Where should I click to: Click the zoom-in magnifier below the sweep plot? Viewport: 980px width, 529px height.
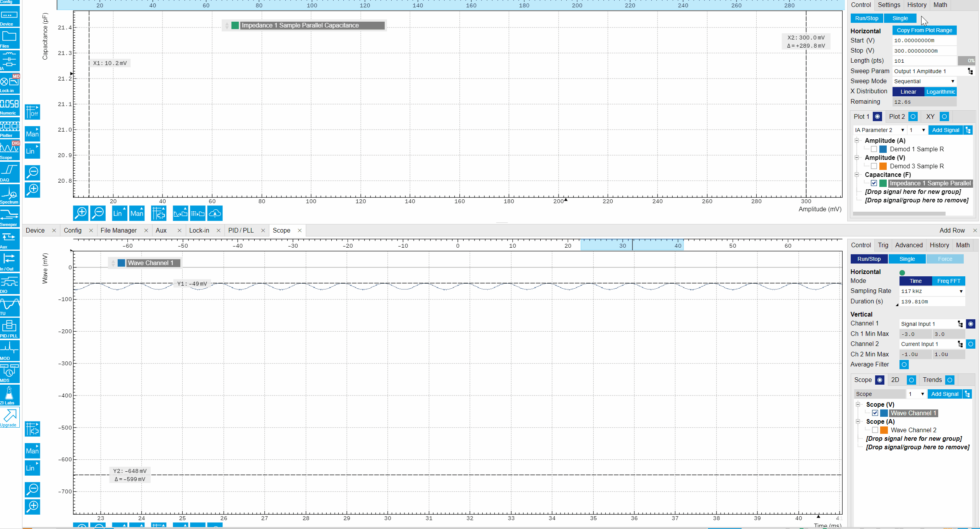[x=81, y=213]
